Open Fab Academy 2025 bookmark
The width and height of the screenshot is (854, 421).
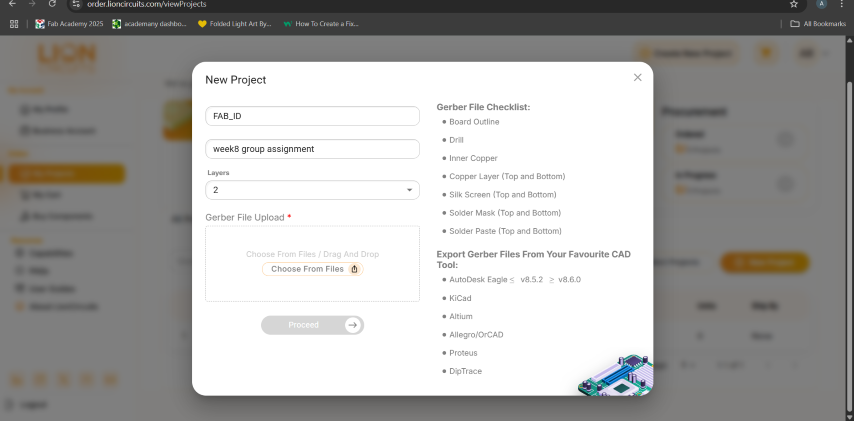point(69,24)
